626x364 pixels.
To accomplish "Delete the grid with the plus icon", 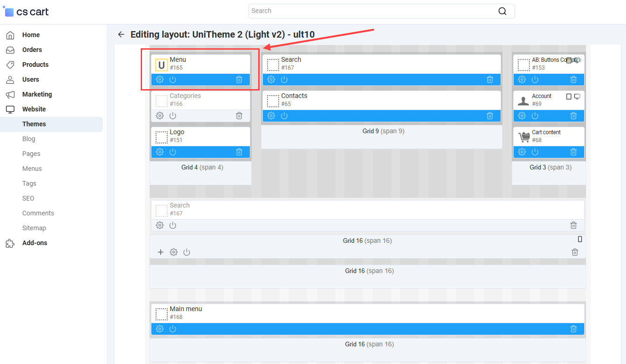I will [x=575, y=252].
